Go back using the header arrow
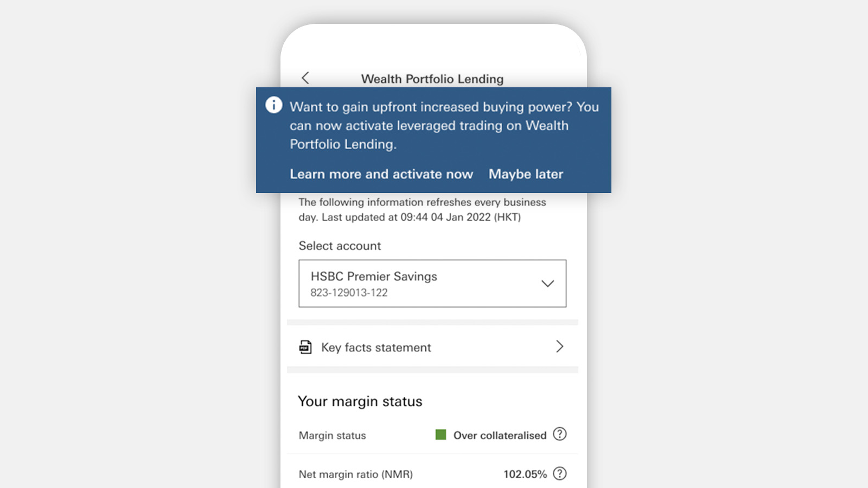Viewport: 868px width, 488px height. coord(305,78)
